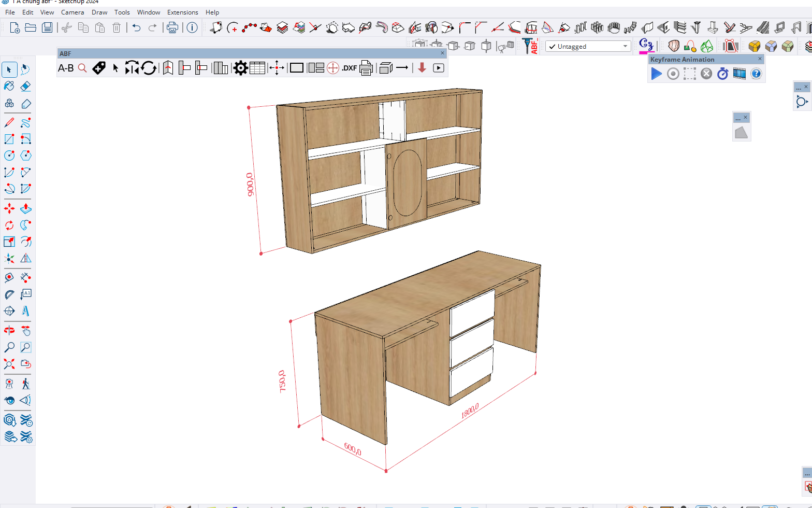Click the DXF export button
812x508 pixels.
pos(349,68)
